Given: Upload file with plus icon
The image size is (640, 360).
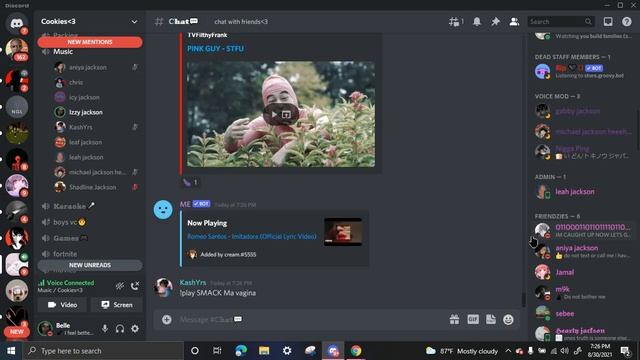Looking at the screenshot, I should coord(167,320).
